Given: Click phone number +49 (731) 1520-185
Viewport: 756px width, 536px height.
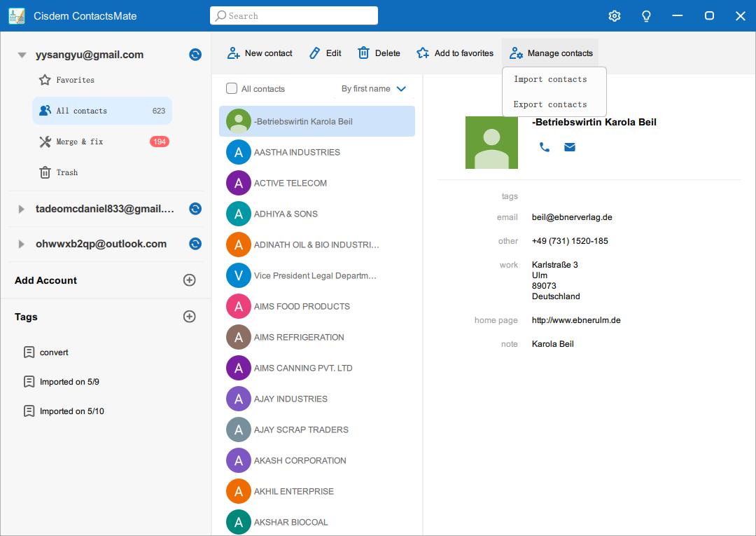Looking at the screenshot, I should [569, 241].
